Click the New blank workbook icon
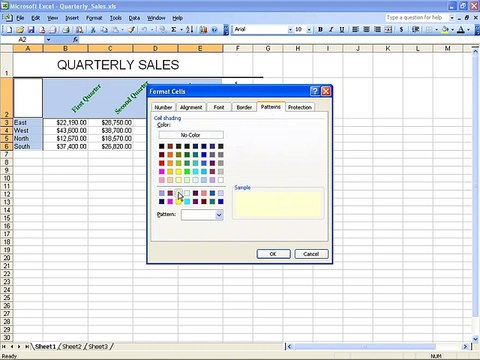This screenshot has height=360, width=480. (9, 30)
